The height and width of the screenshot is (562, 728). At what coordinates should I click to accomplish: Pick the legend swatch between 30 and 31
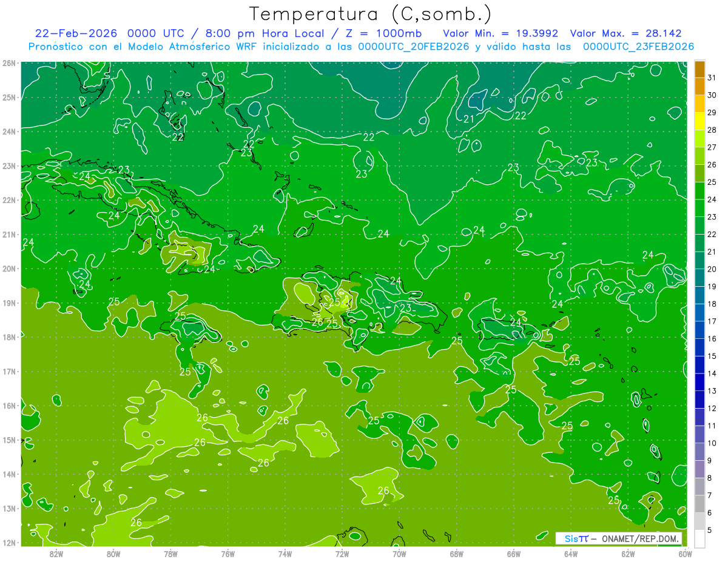[699, 87]
